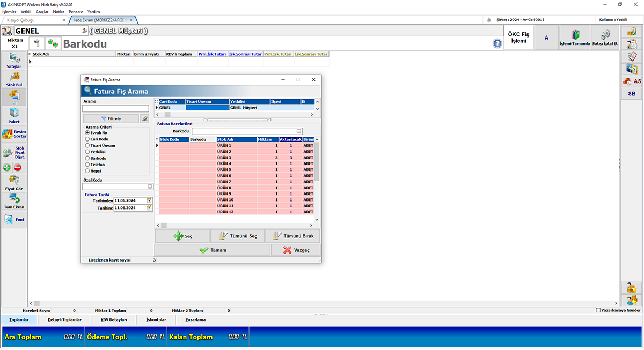644x350 pixels.
Task: Switch to the KDV Detayları tab
Action: coord(113,319)
